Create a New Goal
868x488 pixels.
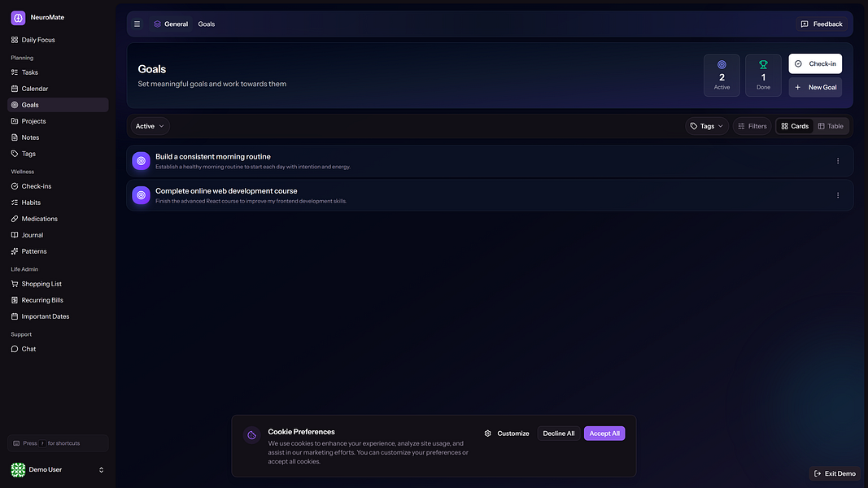[x=815, y=87]
